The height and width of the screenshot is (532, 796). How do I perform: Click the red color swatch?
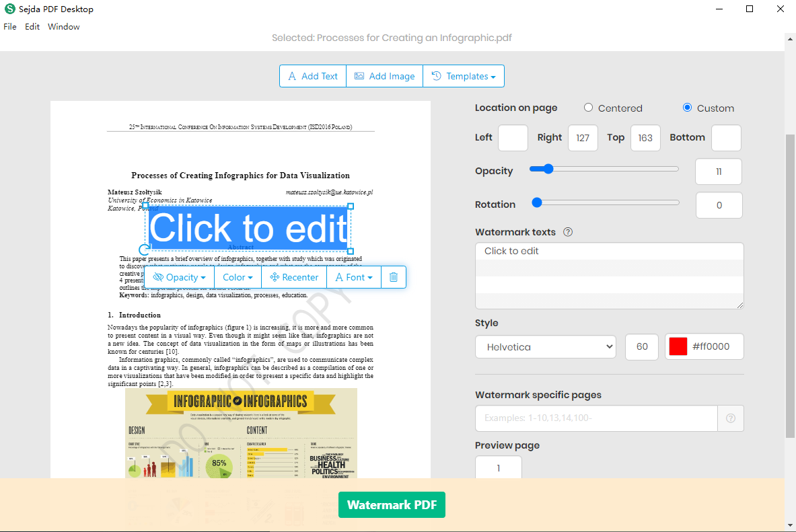coord(678,347)
